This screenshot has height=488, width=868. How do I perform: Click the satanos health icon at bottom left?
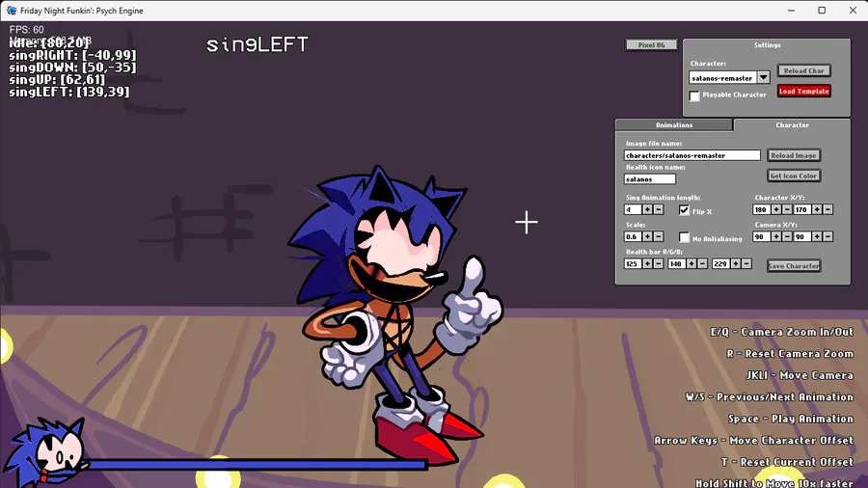47,453
